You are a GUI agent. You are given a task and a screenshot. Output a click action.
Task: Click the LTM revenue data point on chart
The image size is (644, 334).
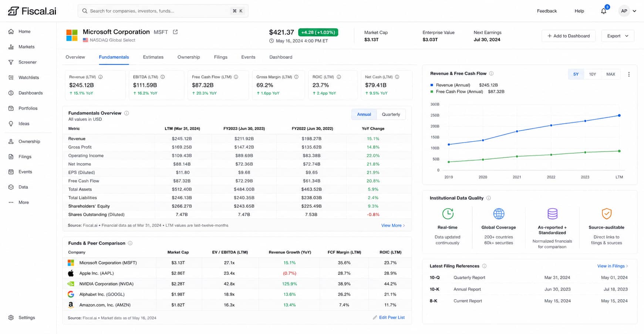click(x=619, y=115)
